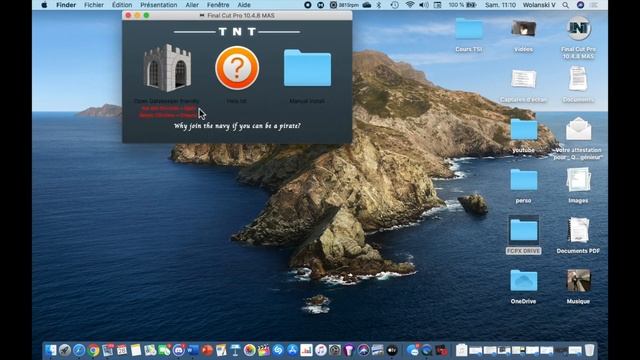Click the Time Machine icon in menu bar

[x=394, y=5]
